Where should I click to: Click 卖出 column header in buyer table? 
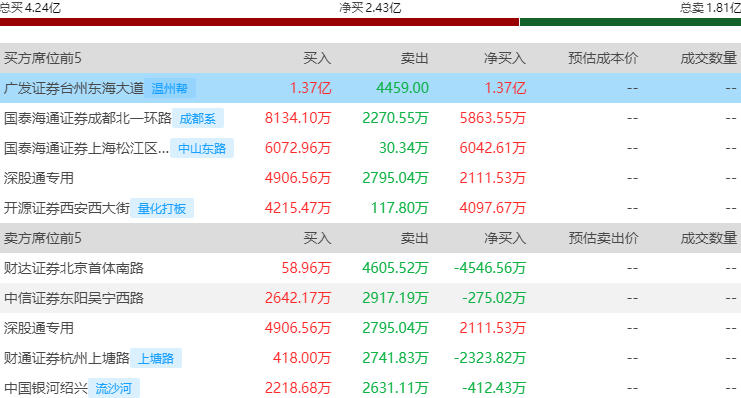[414, 58]
